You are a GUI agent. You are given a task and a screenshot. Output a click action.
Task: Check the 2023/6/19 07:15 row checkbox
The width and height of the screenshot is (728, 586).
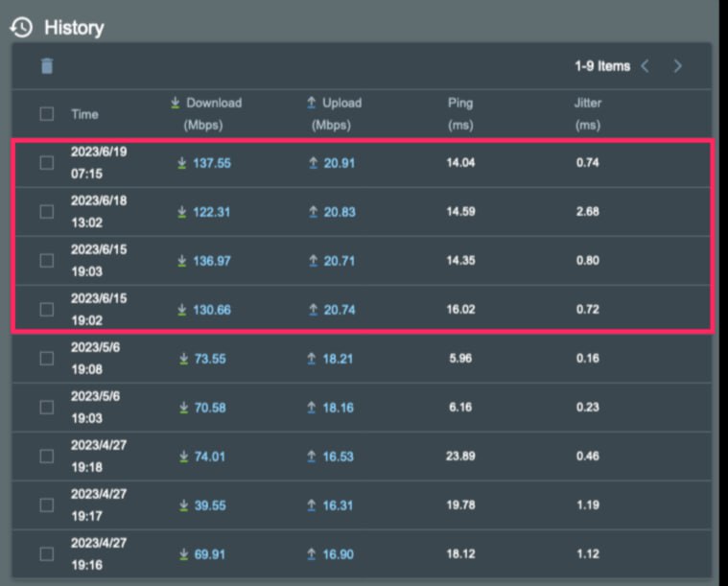pyautogui.click(x=46, y=162)
